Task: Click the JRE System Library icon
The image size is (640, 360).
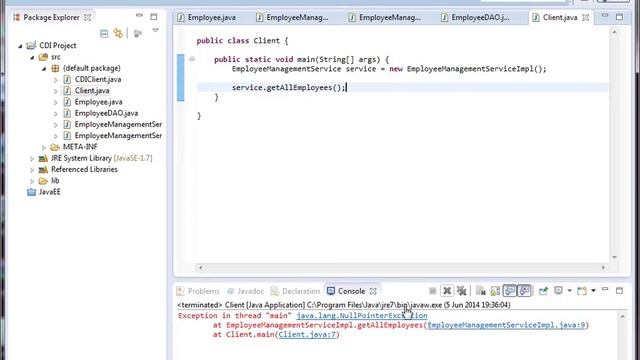Action: pos(43,158)
